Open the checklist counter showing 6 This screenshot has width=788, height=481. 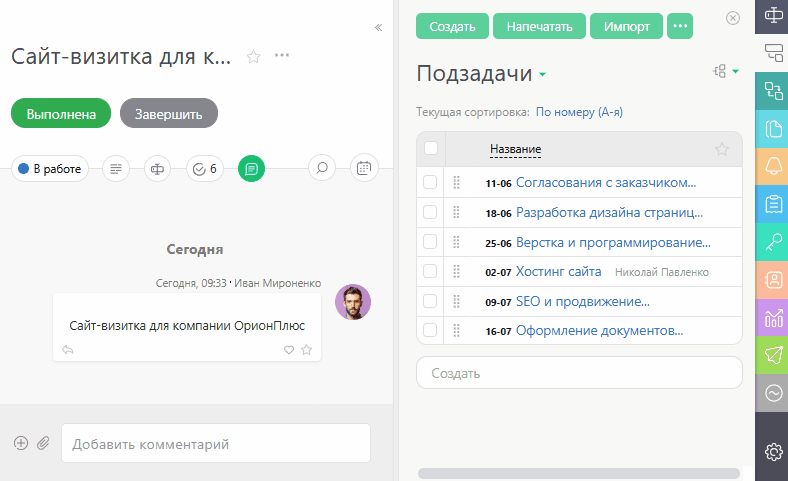tap(205, 169)
